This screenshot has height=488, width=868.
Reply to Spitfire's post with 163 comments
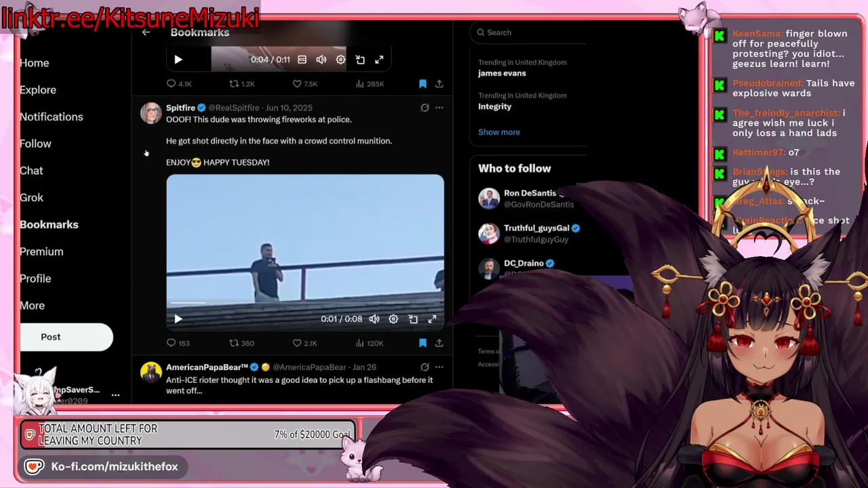pos(178,344)
